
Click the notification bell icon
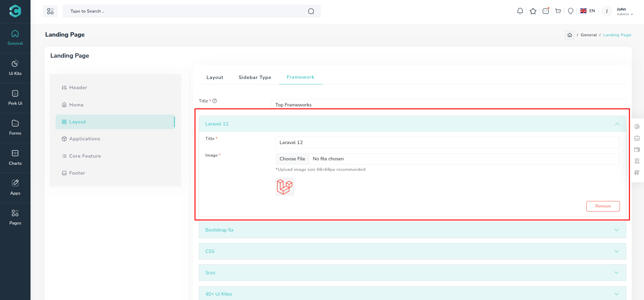[520, 11]
